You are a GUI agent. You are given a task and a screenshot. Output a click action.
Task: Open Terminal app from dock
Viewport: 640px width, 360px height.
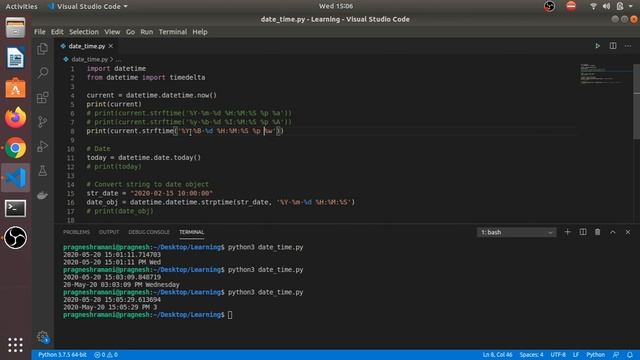pyautogui.click(x=16, y=208)
